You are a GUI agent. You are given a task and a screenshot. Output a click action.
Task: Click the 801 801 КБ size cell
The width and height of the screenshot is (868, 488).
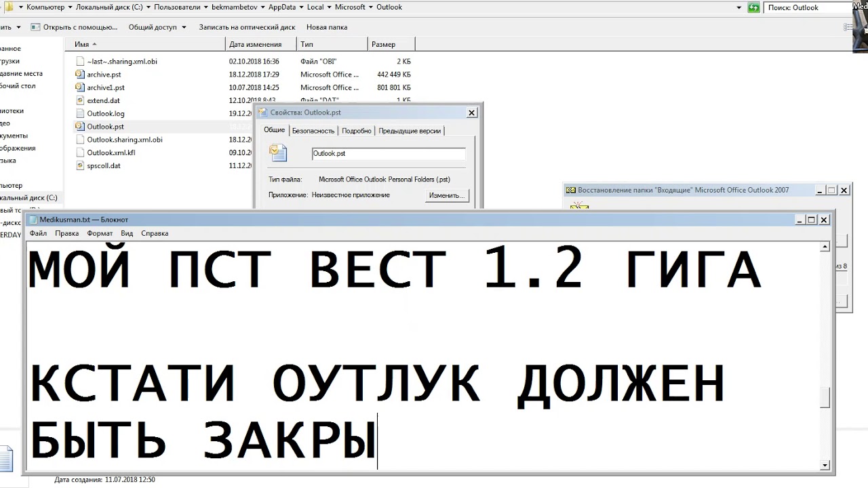coord(393,87)
